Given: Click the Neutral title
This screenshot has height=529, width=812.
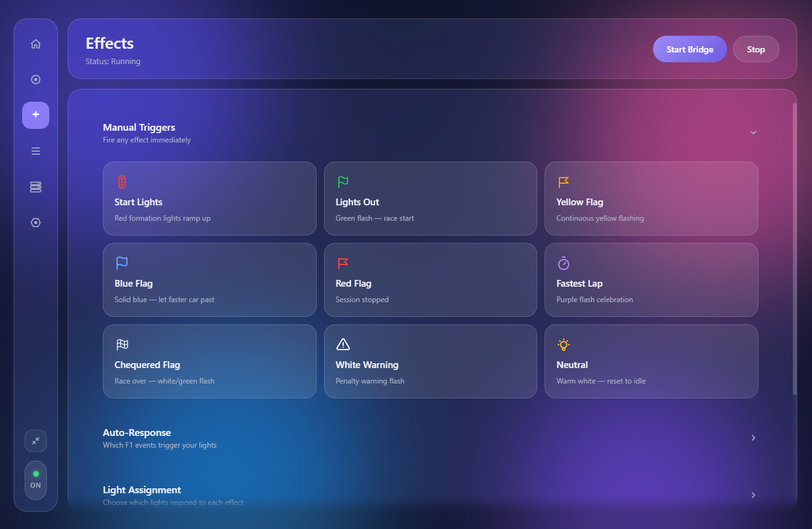Looking at the screenshot, I should tap(572, 365).
